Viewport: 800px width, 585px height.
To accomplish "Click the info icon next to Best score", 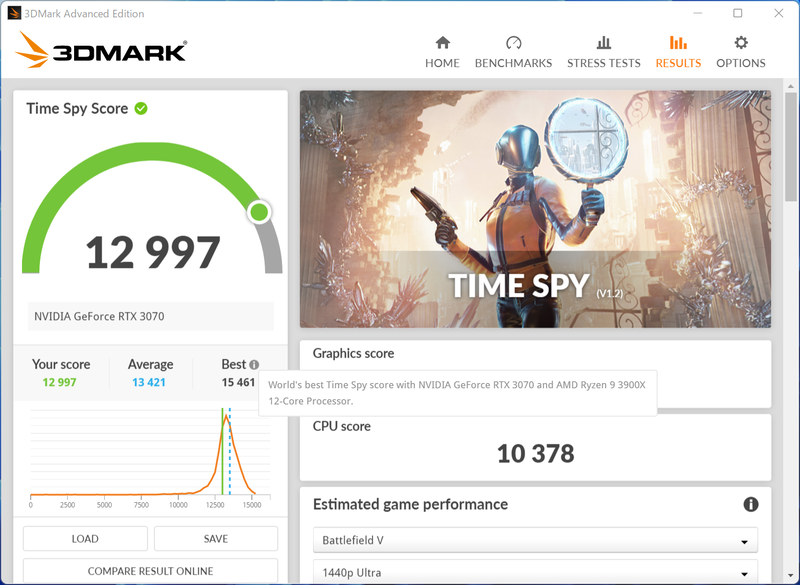I will pos(255,363).
